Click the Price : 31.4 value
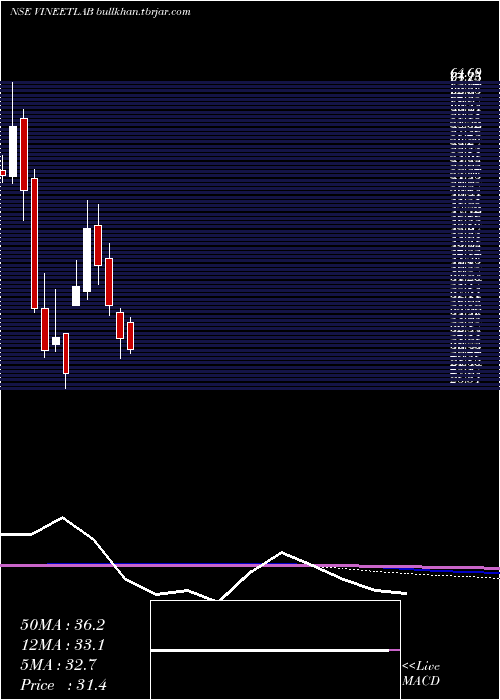Screen dimensions: 500x700 [63, 685]
